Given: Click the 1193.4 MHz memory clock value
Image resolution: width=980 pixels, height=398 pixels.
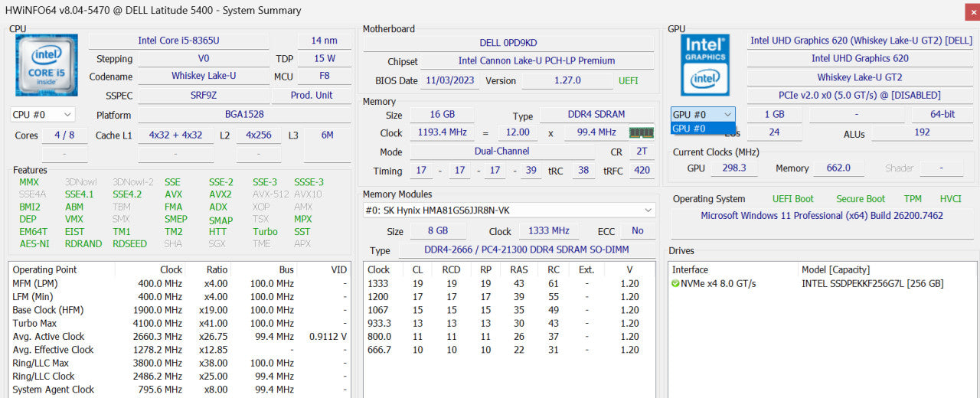Looking at the screenshot, I should pos(442,132).
